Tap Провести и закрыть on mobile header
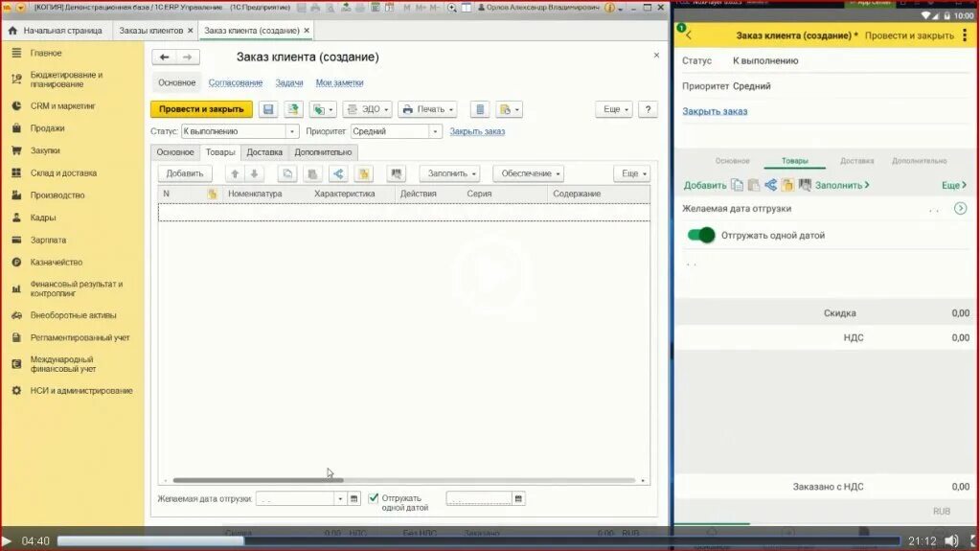980x551 pixels. [x=909, y=35]
